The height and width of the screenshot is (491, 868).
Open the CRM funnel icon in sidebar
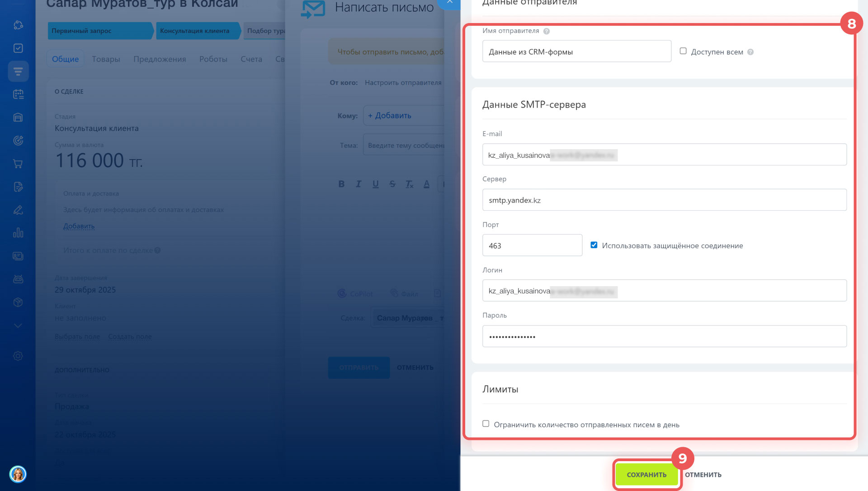(18, 71)
